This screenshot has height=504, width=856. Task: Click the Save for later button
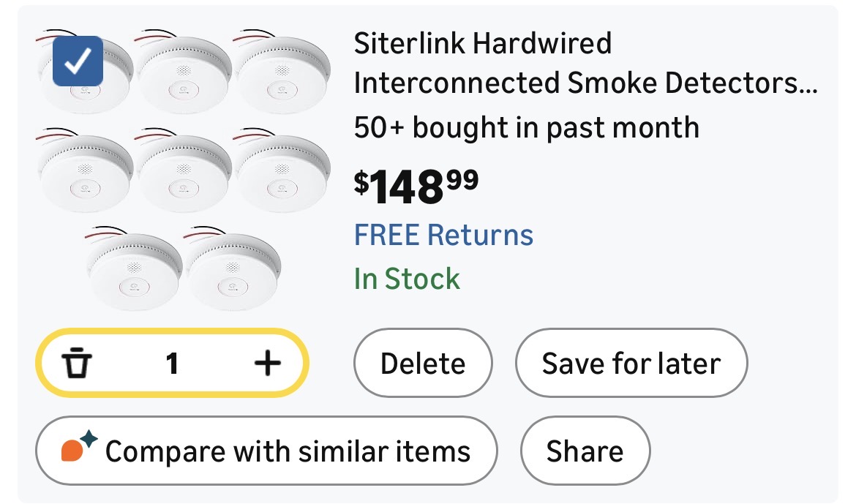click(631, 364)
